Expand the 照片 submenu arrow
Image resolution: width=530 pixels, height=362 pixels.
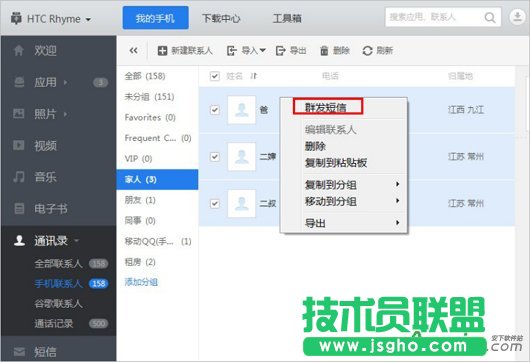(66, 114)
